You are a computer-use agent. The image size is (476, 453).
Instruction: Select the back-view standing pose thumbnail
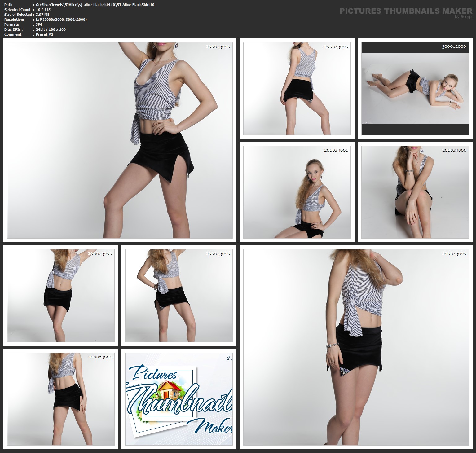(297, 89)
